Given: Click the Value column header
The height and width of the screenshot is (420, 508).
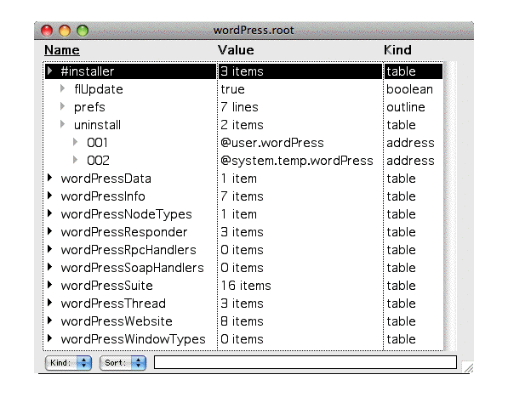Looking at the screenshot, I should click(x=236, y=50).
